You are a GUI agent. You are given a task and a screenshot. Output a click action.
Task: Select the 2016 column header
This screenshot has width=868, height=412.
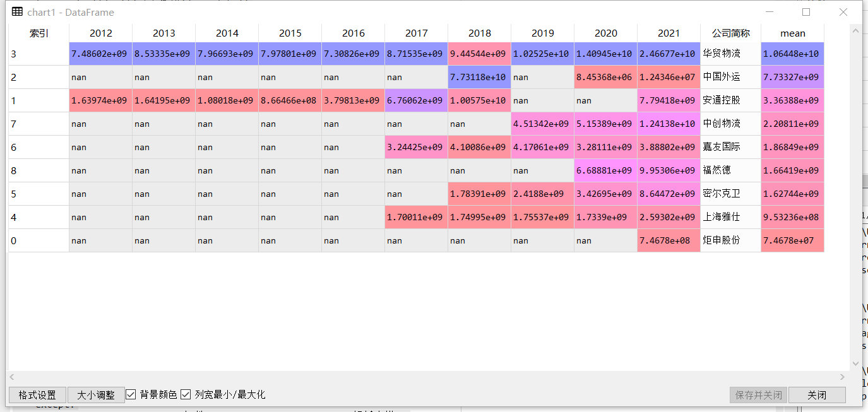click(x=354, y=33)
